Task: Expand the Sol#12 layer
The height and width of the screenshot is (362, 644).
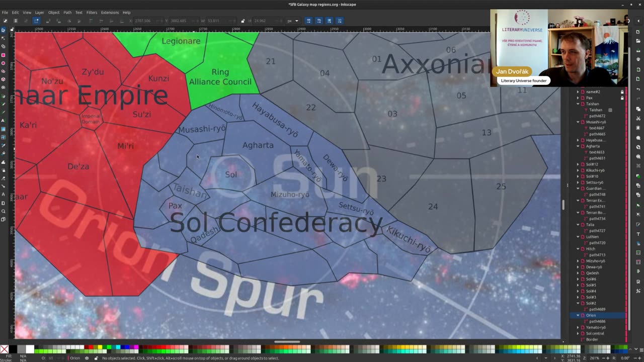Action: click(x=578, y=164)
